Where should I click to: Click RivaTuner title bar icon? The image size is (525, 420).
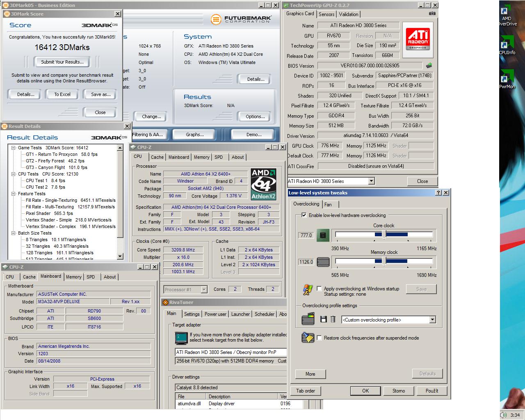[x=165, y=303]
